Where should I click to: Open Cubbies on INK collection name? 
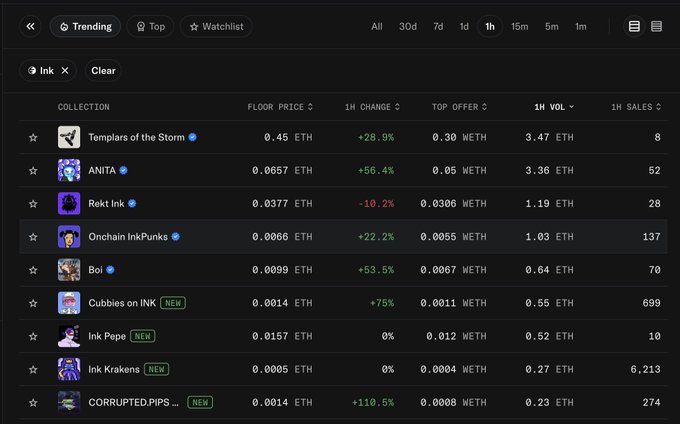tap(122, 303)
